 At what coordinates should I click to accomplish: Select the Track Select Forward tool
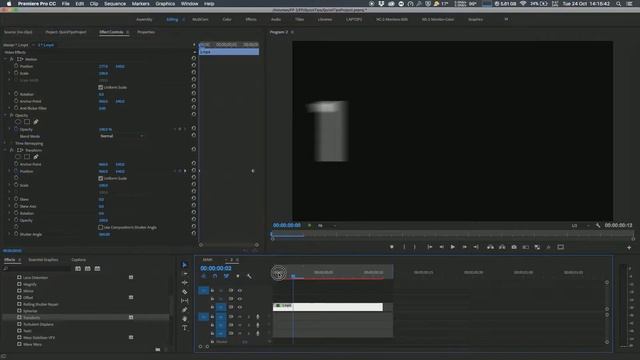click(x=185, y=274)
